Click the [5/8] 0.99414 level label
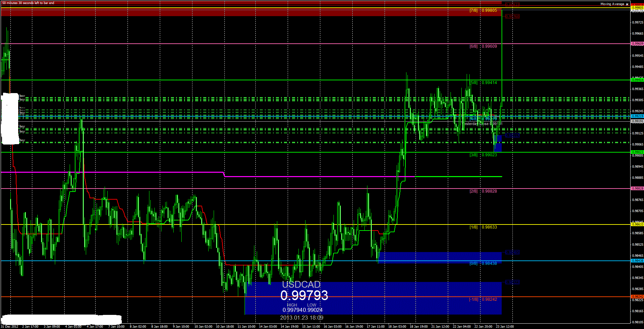Screen dimensions: 644x329 pos(483,83)
